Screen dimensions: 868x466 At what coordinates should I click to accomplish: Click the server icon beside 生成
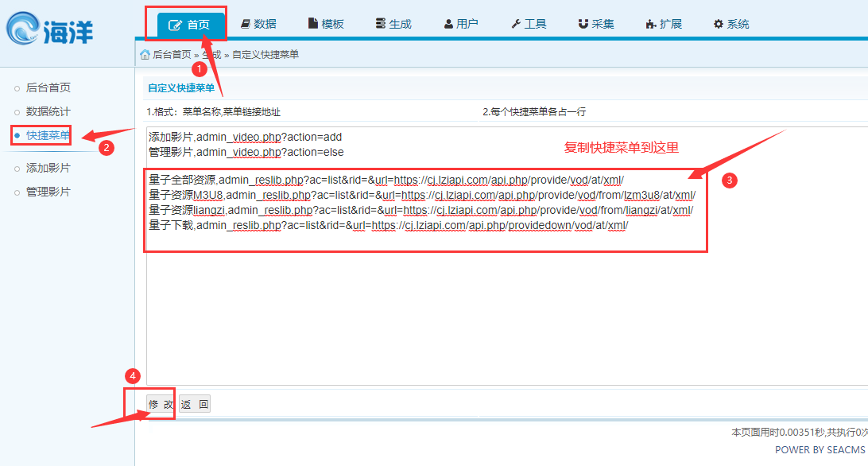click(x=380, y=23)
